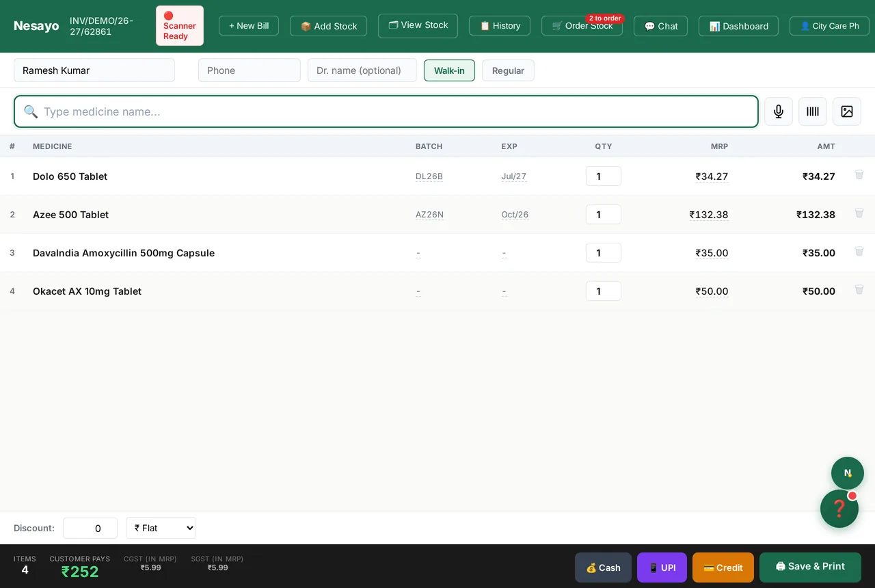Click batch DL26B of Dolo 650
Screen dimensions: 875x588
pos(429,176)
